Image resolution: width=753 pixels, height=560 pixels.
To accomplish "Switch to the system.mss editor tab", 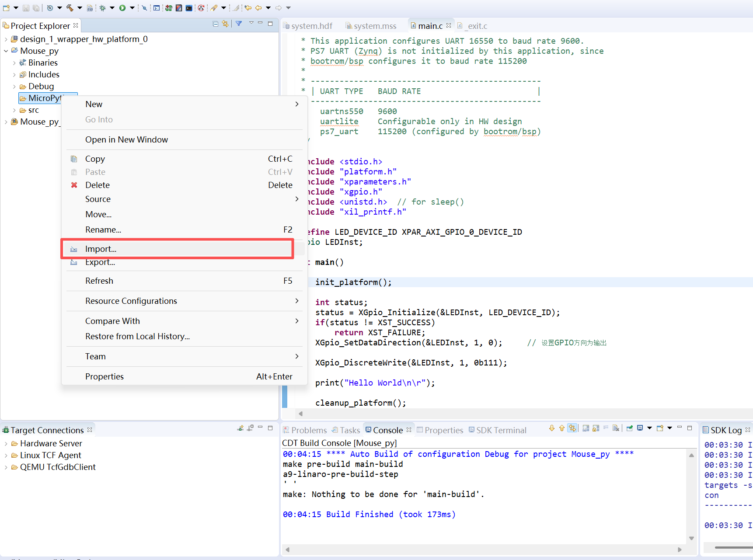I will 375,26.
